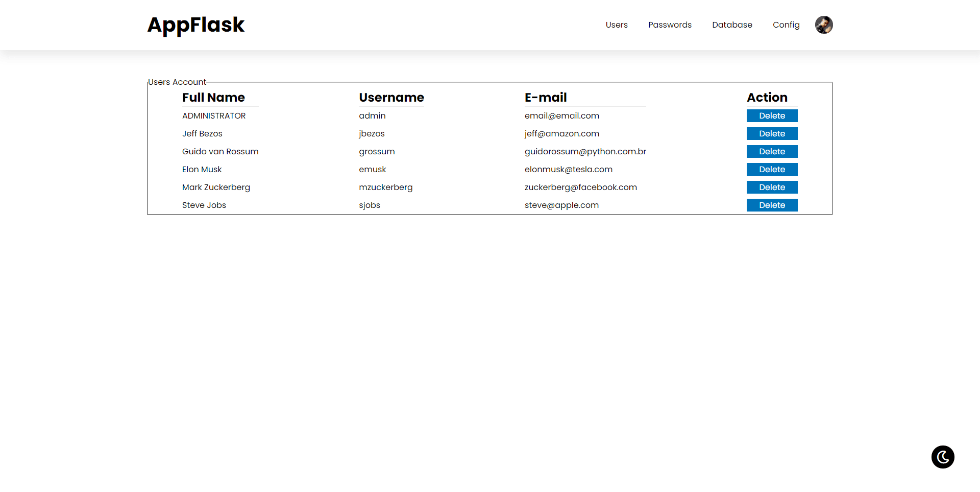Image resolution: width=980 pixels, height=492 pixels.
Task: Select the Elon Musk name cell
Action: click(202, 170)
